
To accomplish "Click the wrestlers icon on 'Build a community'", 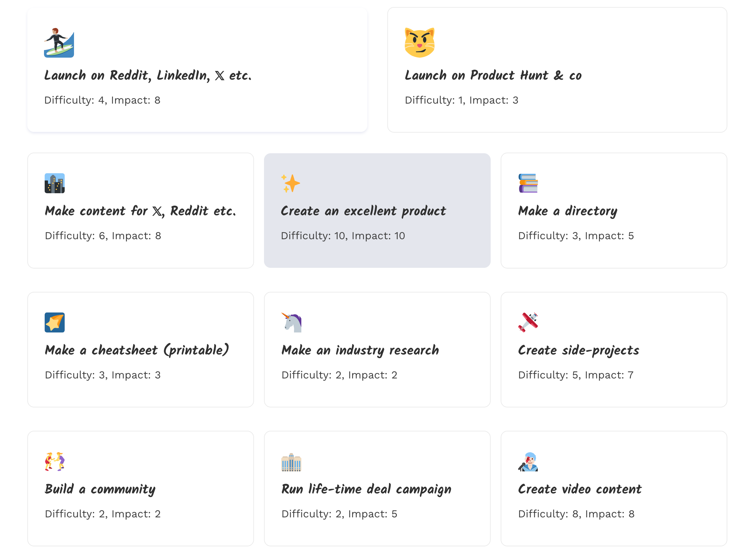I will (x=55, y=462).
